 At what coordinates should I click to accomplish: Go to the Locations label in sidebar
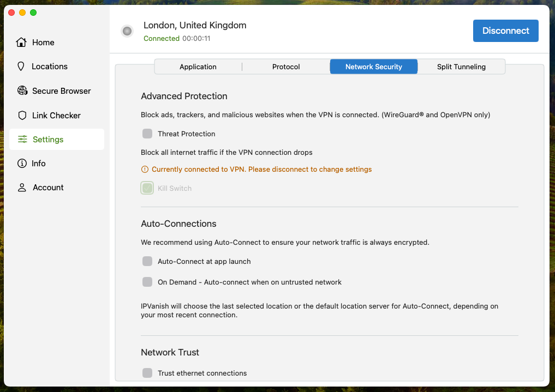click(50, 67)
